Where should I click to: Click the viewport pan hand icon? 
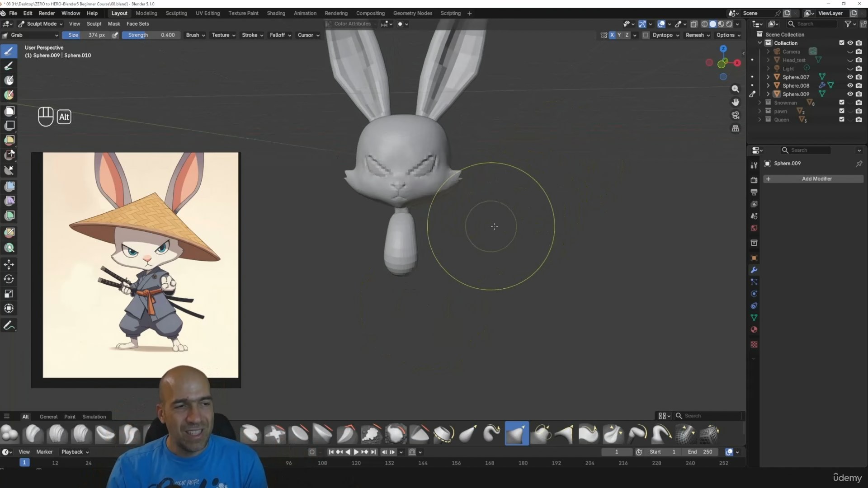point(736,102)
